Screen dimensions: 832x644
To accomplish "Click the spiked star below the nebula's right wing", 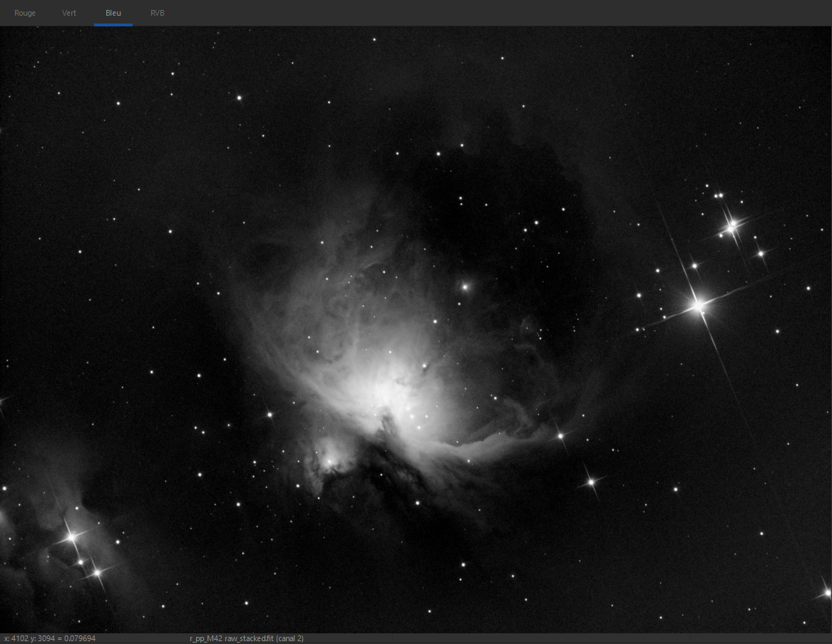I will 591,482.
